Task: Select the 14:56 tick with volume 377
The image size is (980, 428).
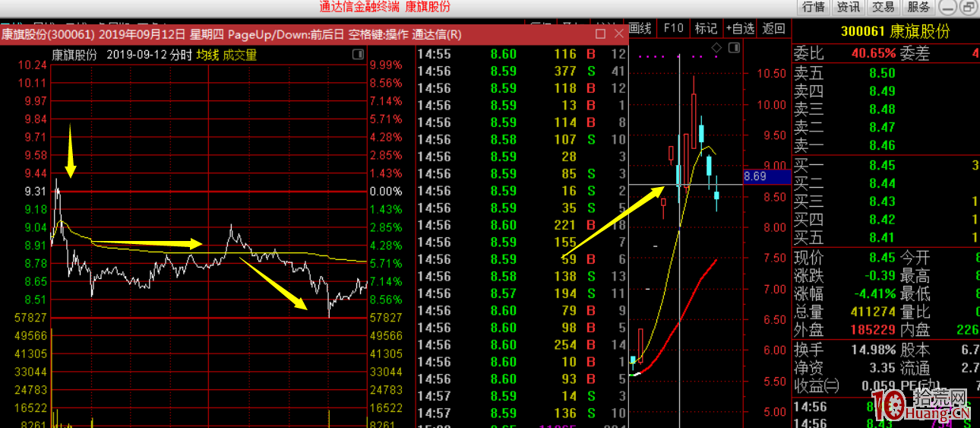Action: click(x=521, y=71)
